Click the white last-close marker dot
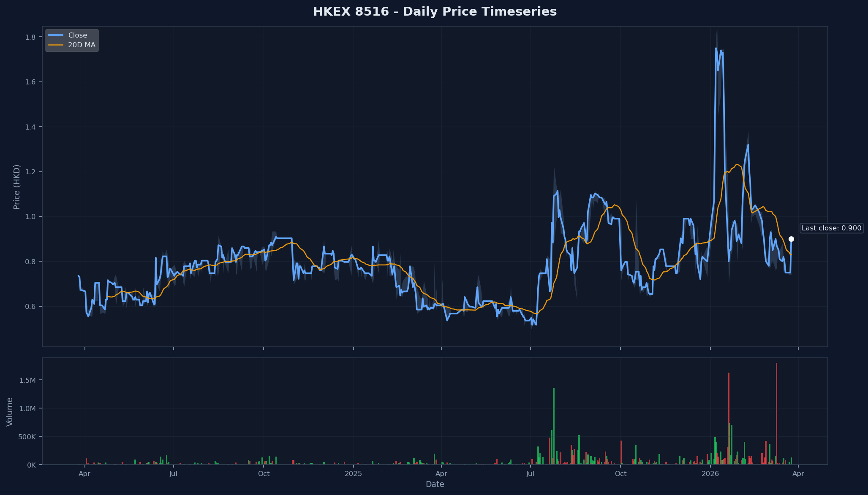The width and height of the screenshot is (868, 495). tap(791, 239)
